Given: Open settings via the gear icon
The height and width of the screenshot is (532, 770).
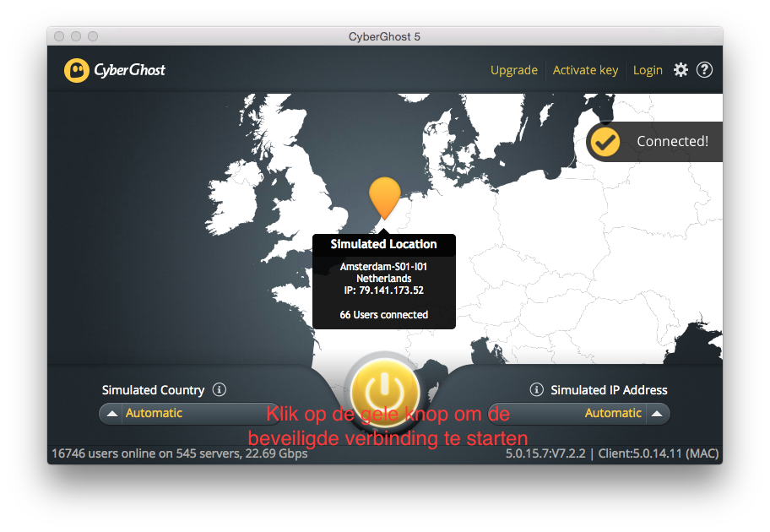Looking at the screenshot, I should (681, 70).
